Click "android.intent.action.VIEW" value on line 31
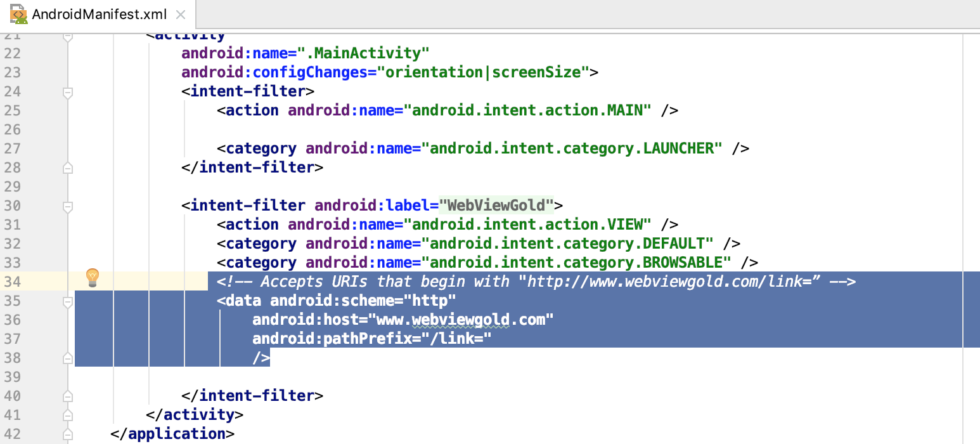980x444 pixels. pos(528,224)
